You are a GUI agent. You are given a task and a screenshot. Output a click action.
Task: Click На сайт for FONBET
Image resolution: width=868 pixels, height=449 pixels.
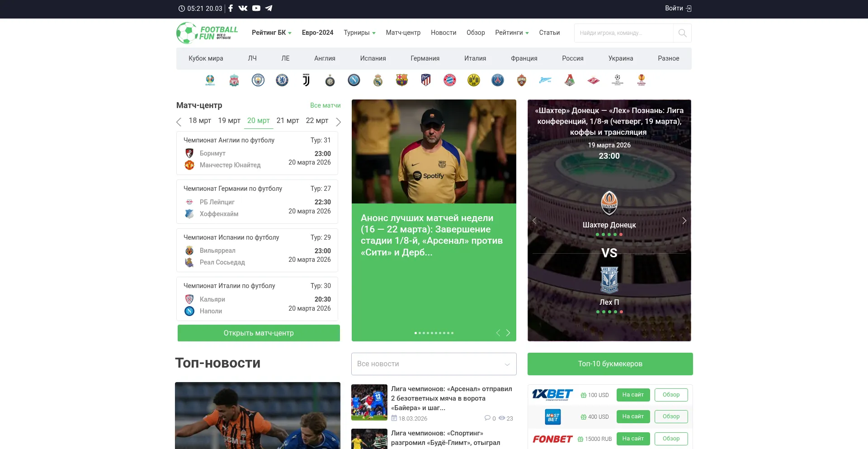pyautogui.click(x=633, y=439)
